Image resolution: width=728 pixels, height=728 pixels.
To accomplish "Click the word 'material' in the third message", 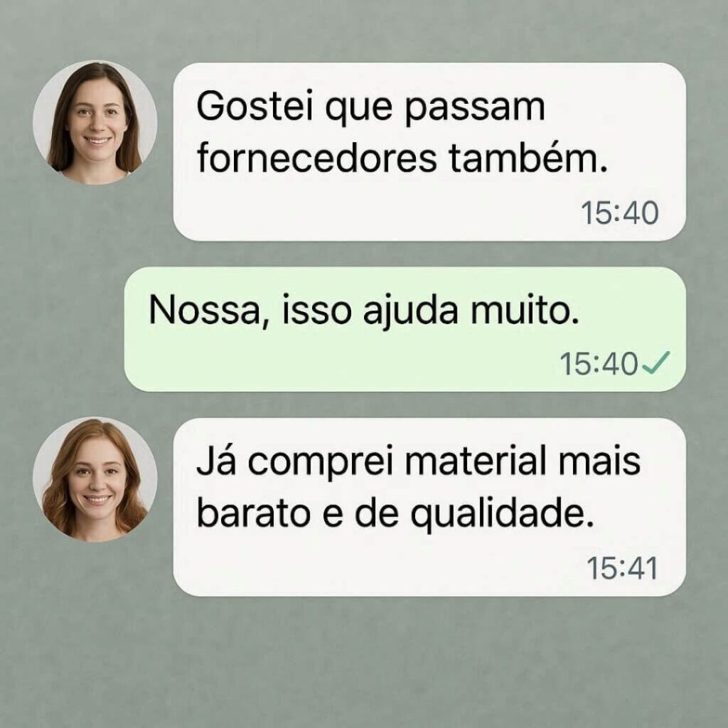I will point(477,461).
